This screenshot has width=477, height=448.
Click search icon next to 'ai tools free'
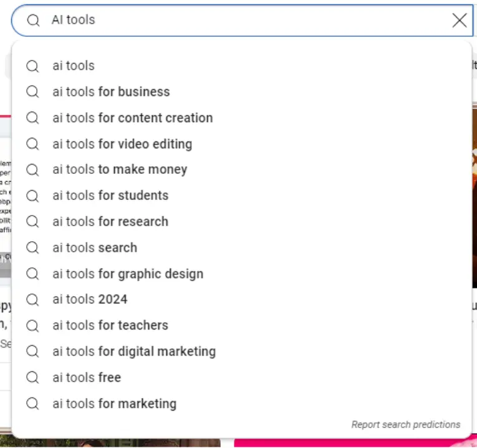(32, 378)
